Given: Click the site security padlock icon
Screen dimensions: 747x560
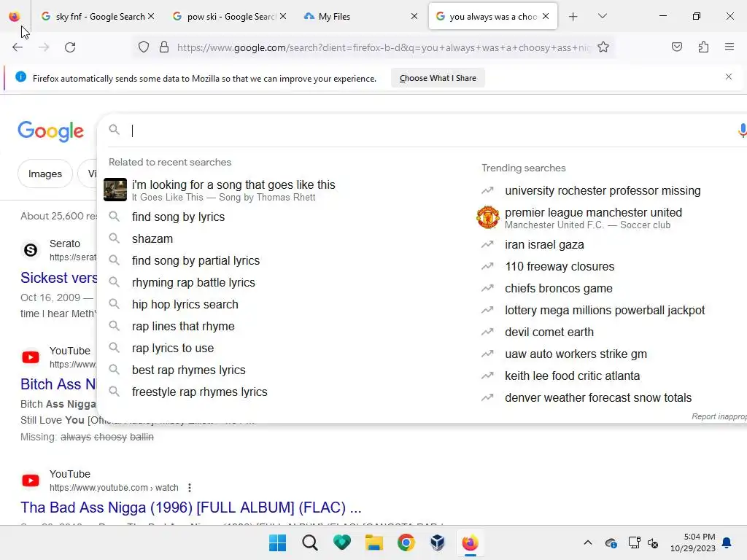Looking at the screenshot, I should pyautogui.click(x=164, y=47).
